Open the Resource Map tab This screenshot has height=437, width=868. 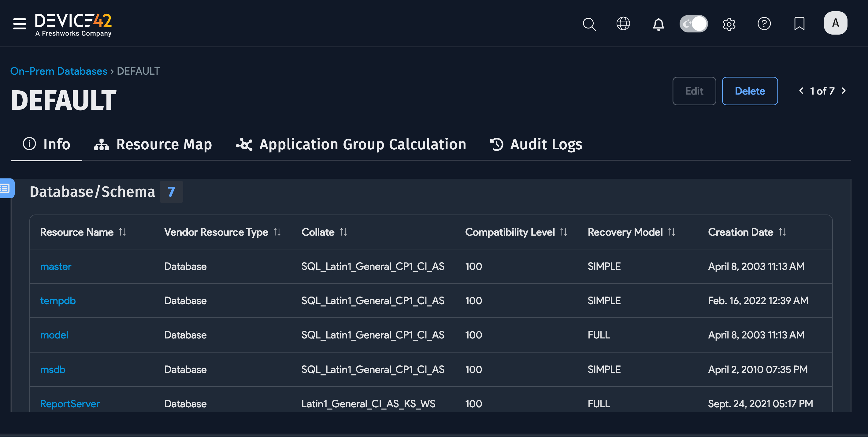pyautogui.click(x=153, y=144)
